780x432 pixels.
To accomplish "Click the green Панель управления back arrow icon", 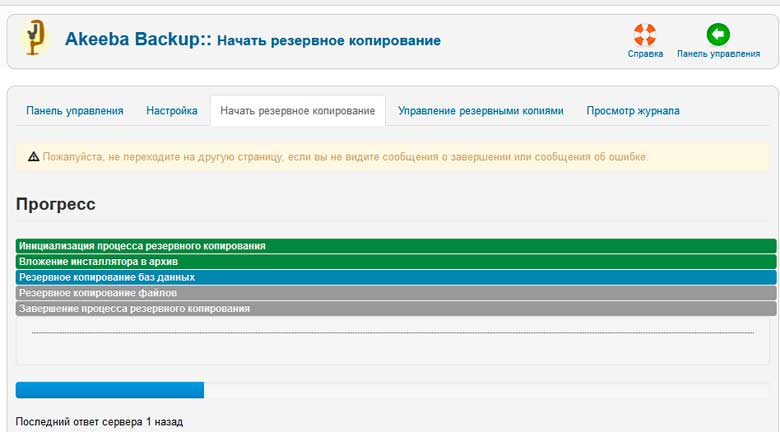I will point(718,35).
